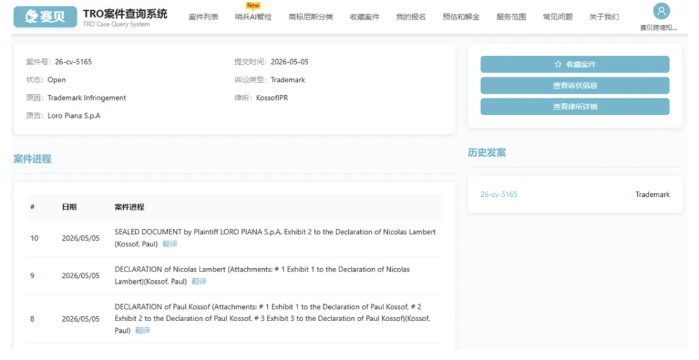Screen dimensions: 699x360
Task: Click the 案件进程 section heading
Action: pos(32,159)
